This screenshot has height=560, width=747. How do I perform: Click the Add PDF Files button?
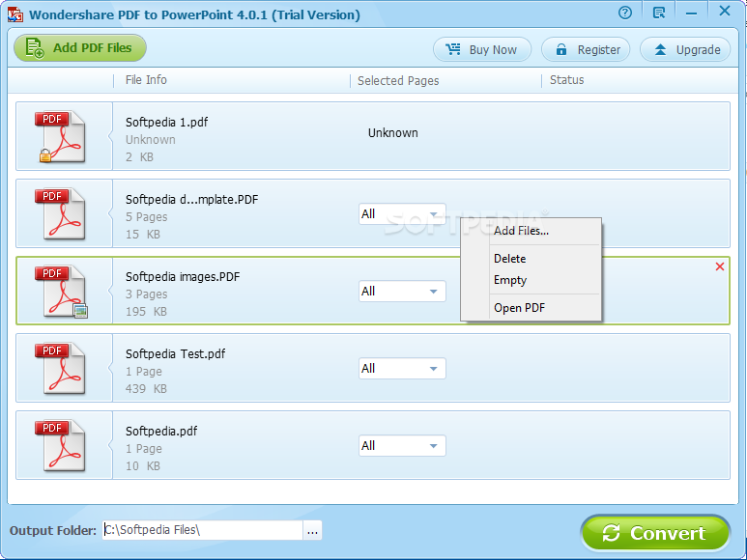point(79,48)
